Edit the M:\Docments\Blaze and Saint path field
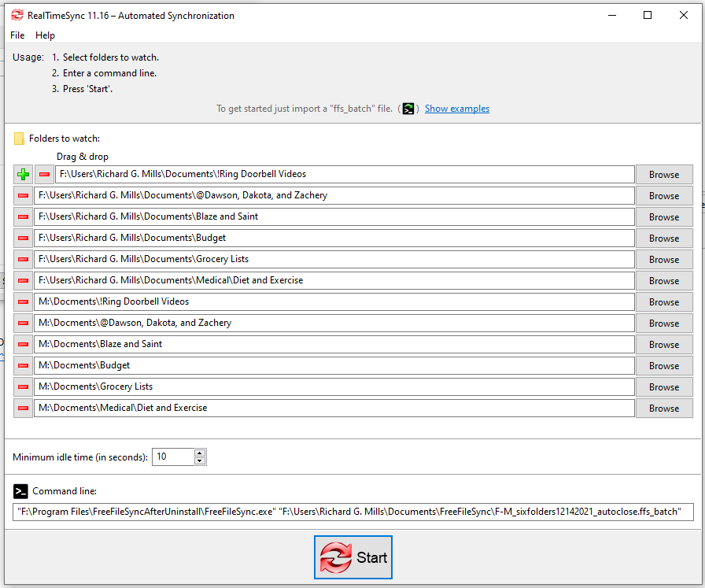 (x=334, y=344)
